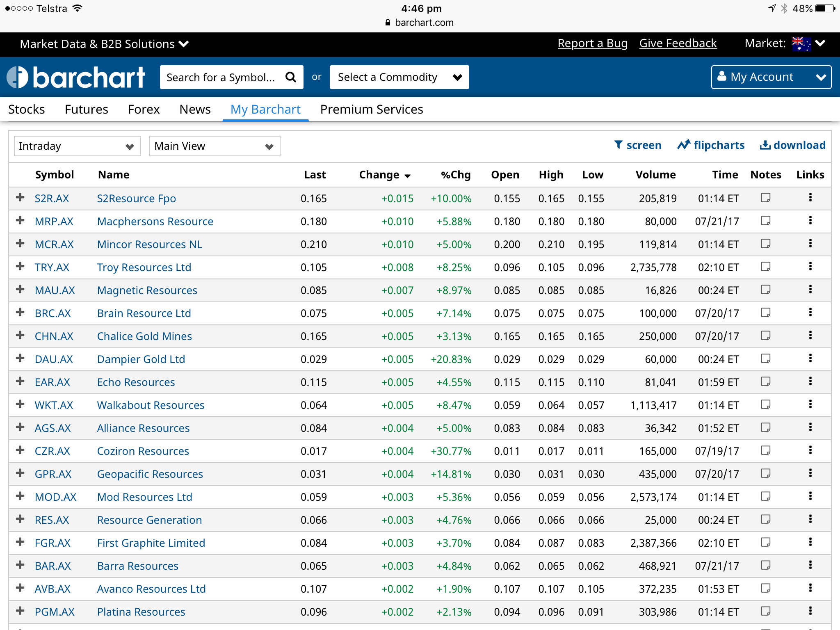This screenshot has height=630, width=840.
Task: Expand the CZR.AX row plus
Action: 20,450
